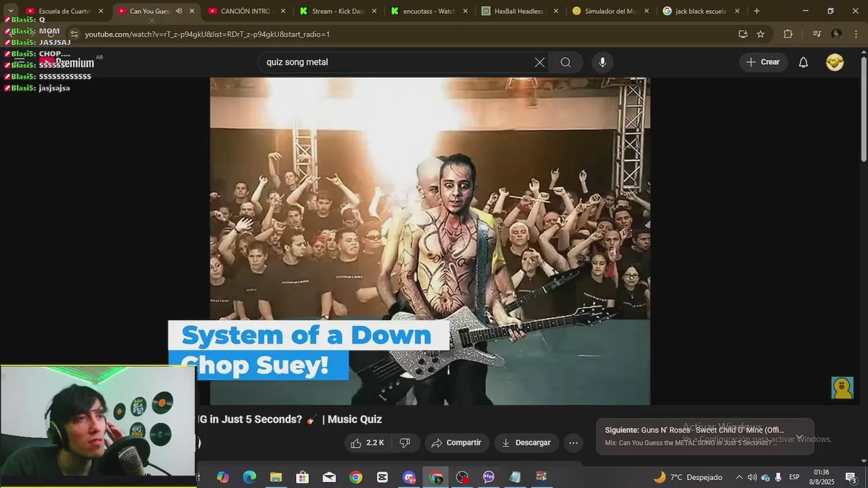The width and height of the screenshot is (868, 488).
Task: Toggle microphone icon in system tray
Action: (x=778, y=477)
